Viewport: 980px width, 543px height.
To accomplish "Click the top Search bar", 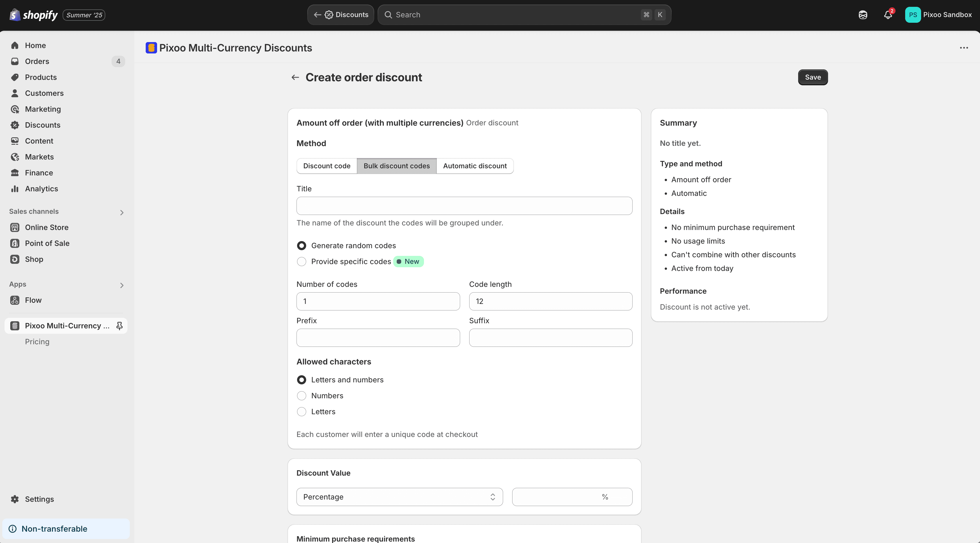I will coord(524,15).
